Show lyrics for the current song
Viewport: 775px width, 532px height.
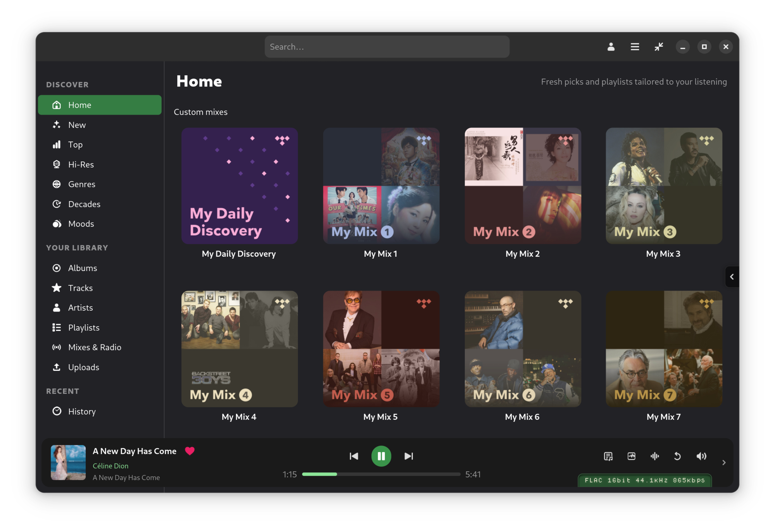(608, 456)
